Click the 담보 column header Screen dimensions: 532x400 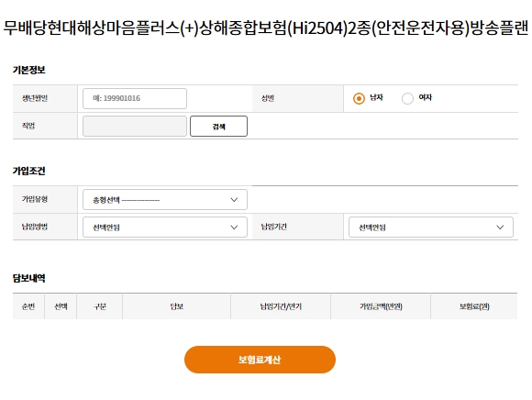[177, 306]
